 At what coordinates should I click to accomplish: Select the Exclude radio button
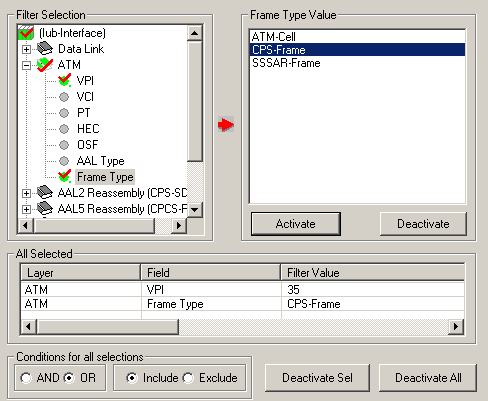pos(188,378)
